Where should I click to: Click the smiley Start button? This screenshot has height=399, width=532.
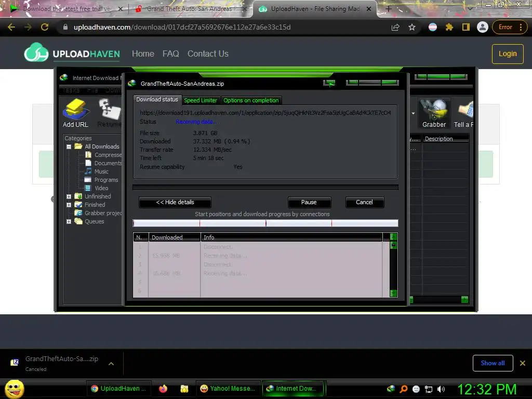click(x=14, y=389)
